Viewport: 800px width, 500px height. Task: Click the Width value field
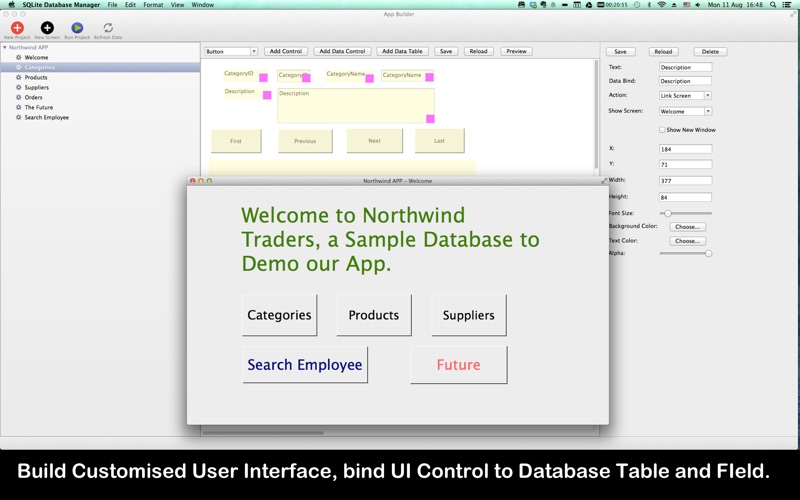pyautogui.click(x=685, y=181)
